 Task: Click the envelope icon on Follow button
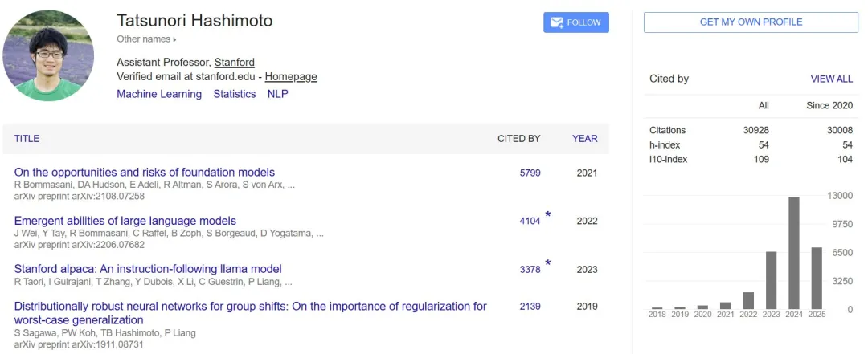point(557,22)
